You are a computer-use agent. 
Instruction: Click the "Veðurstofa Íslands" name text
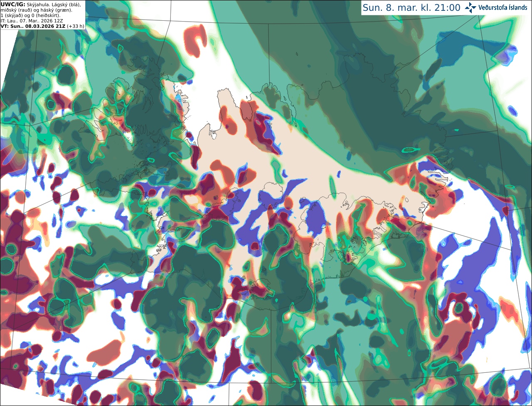point(503,7)
